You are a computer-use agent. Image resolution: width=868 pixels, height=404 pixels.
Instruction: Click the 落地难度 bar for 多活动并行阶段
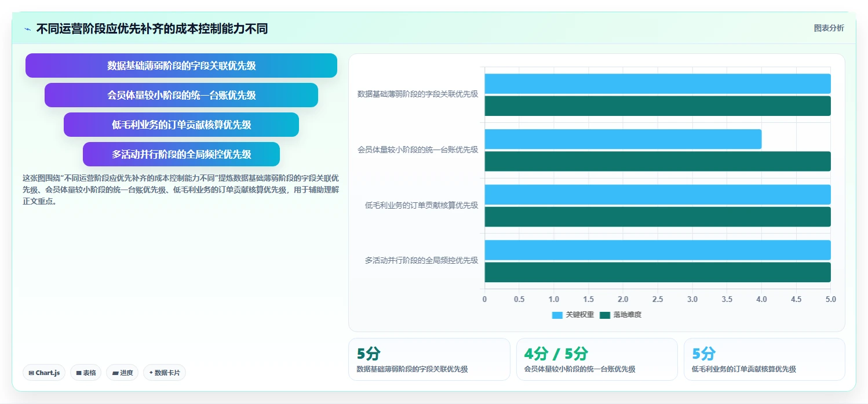coord(658,272)
